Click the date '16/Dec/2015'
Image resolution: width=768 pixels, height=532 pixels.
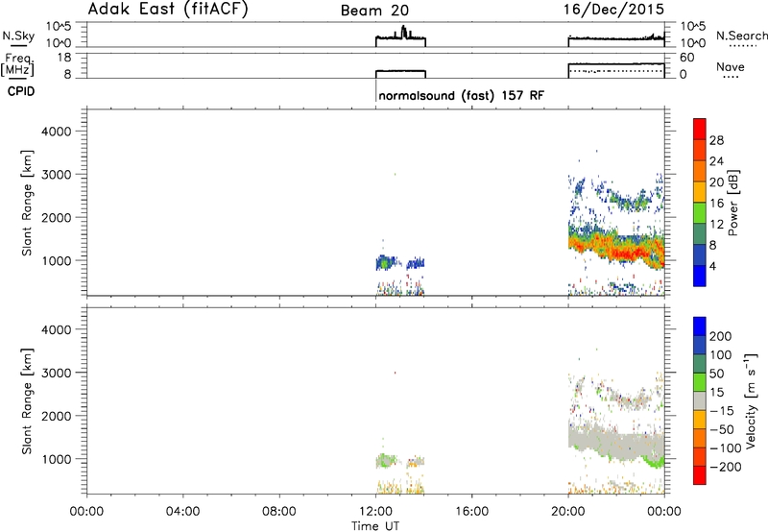613,10
